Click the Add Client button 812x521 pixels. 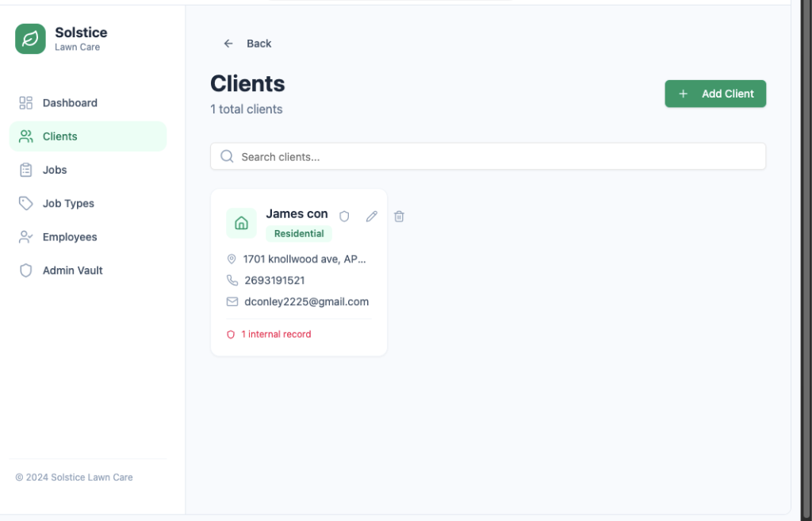715,94
